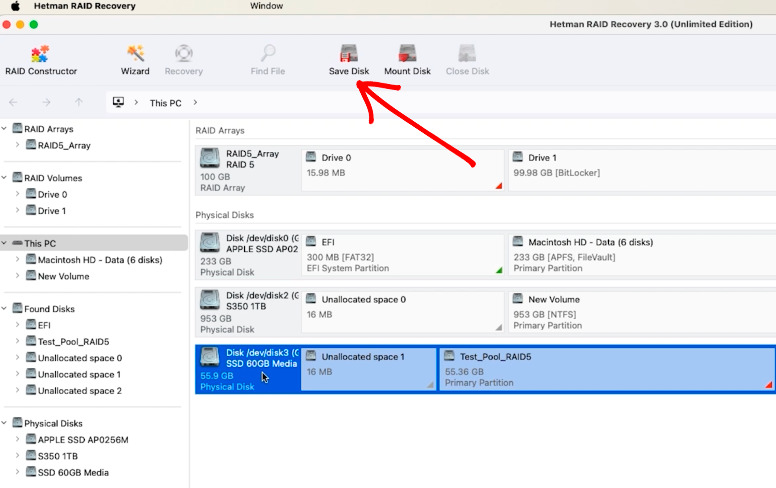
Task: Click the chevron after This PC in path
Action: [195, 102]
